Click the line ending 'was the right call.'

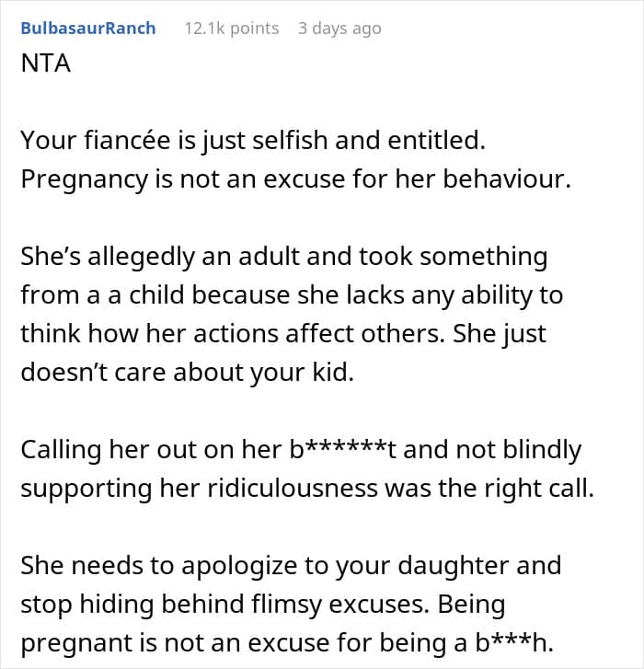pyautogui.click(x=307, y=489)
